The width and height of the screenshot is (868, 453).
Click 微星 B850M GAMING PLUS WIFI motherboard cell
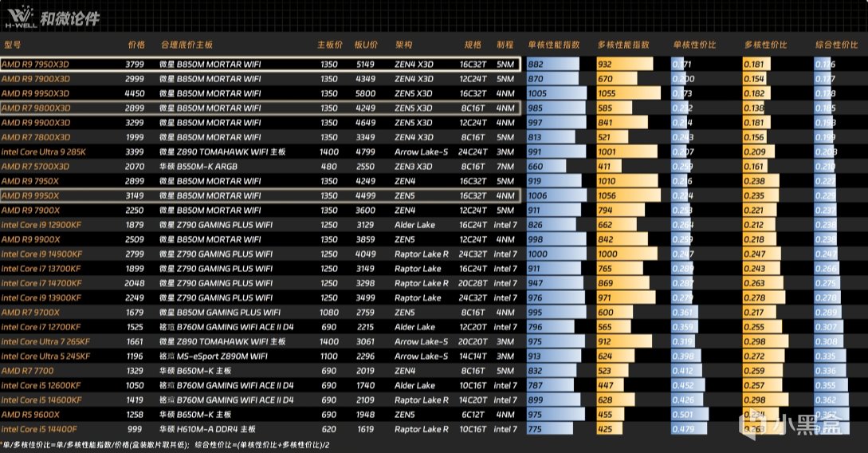(220, 313)
